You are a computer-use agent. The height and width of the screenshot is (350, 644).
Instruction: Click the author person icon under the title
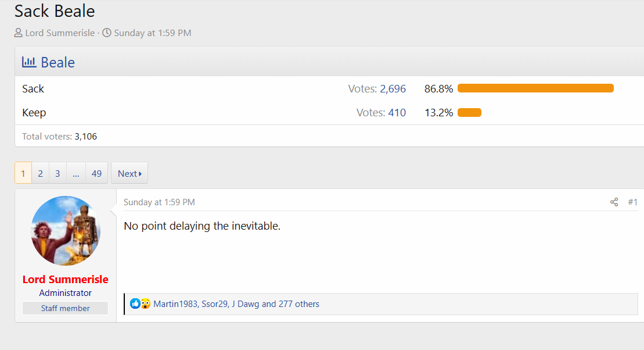pyautogui.click(x=19, y=33)
